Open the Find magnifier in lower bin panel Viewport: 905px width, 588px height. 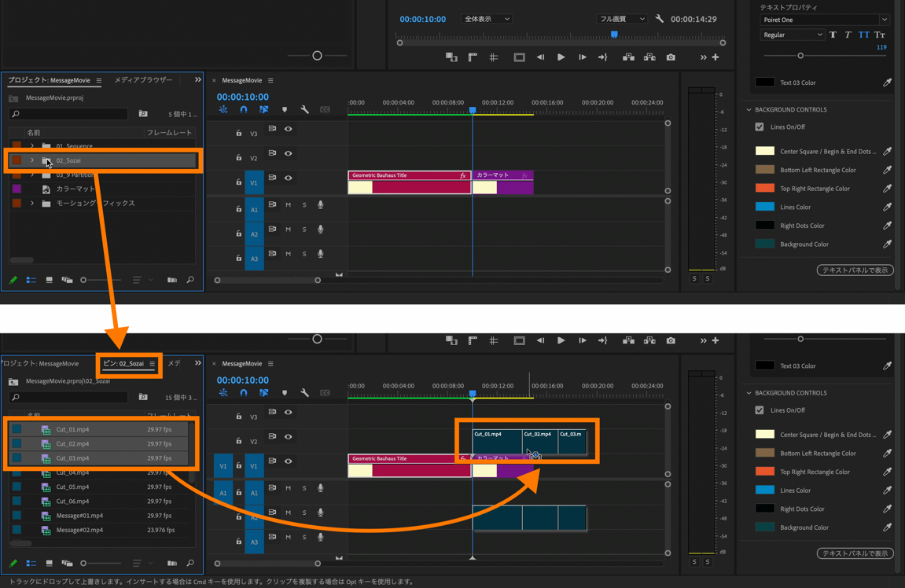click(190, 563)
